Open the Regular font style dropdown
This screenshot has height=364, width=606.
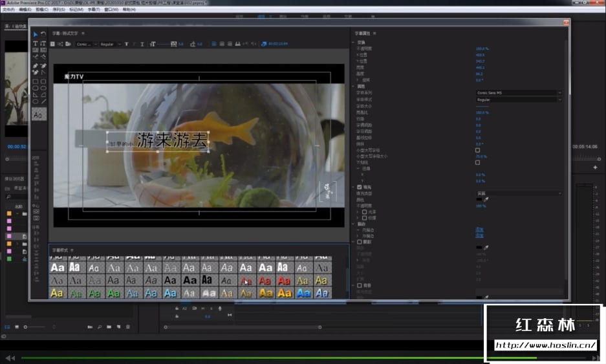519,100
